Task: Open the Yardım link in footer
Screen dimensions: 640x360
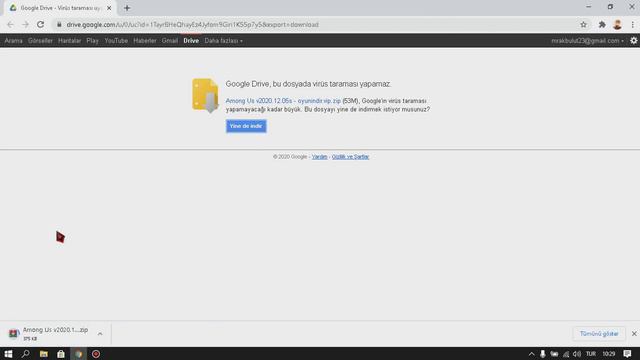Action: 320,157
